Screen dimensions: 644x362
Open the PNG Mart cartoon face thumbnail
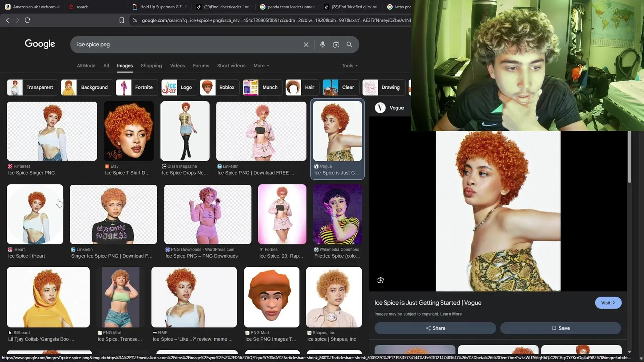[x=272, y=298]
